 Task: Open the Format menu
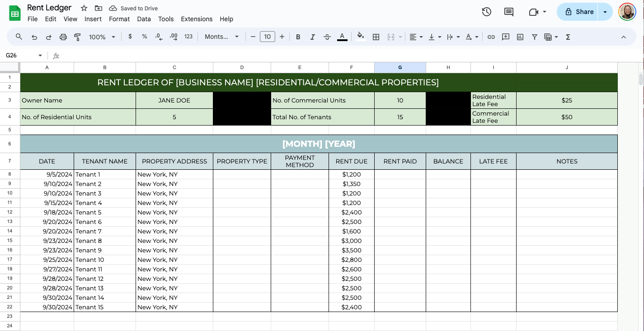pos(119,19)
